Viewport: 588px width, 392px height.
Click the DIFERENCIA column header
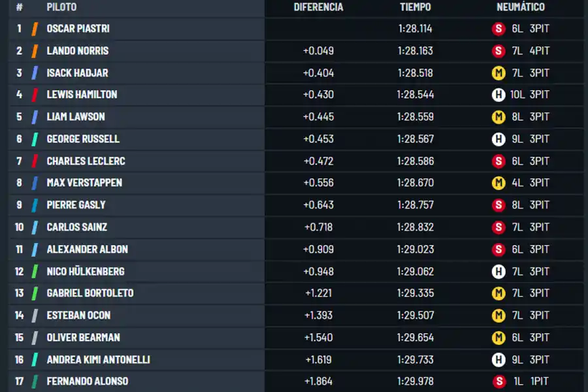[x=318, y=7]
